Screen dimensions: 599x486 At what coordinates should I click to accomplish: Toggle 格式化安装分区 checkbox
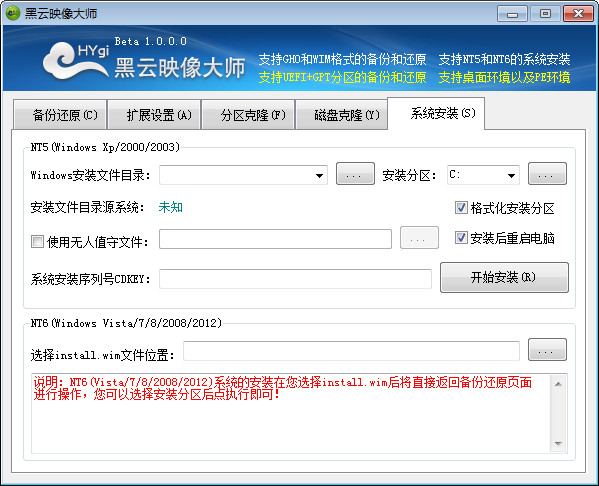461,208
